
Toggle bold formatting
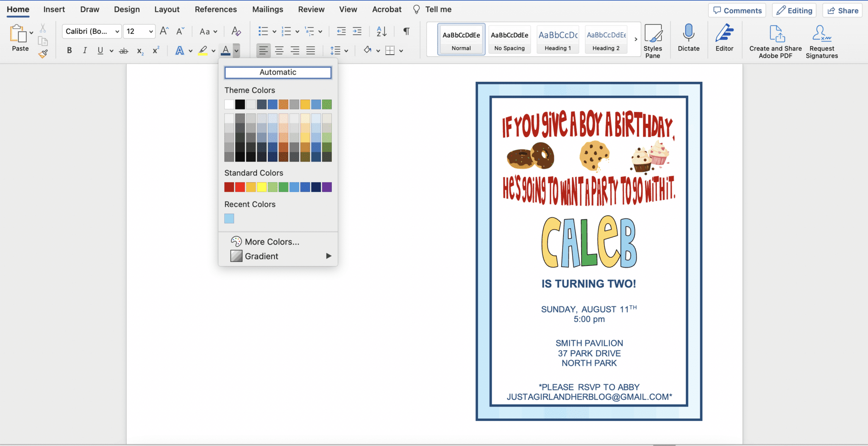[70, 50]
